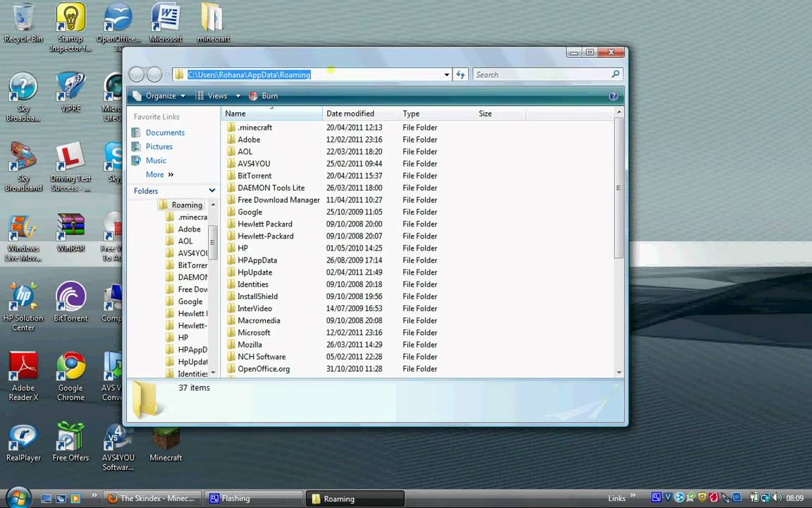Open the Views dropdown arrow
The width and height of the screenshot is (812, 508).
coord(238,96)
